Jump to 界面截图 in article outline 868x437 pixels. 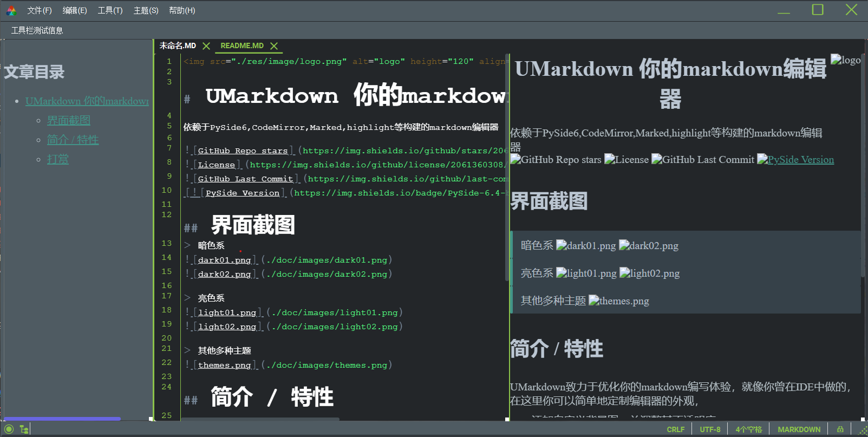[69, 120]
